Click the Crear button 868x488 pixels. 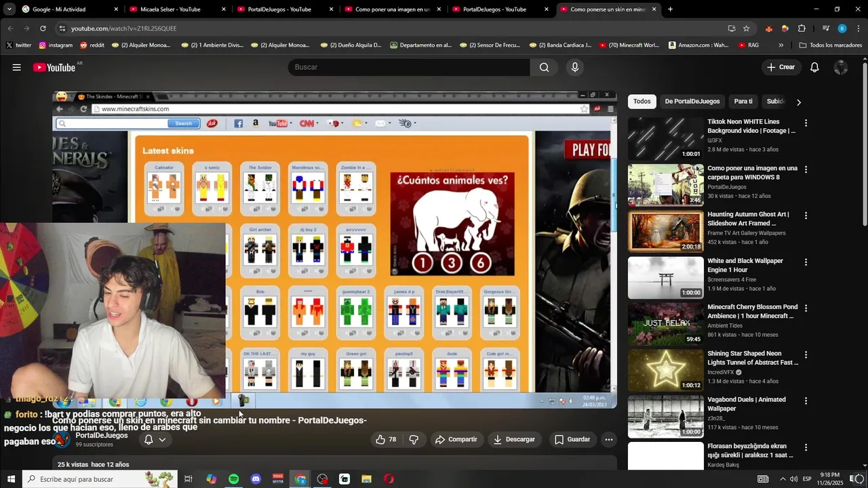[x=781, y=67]
